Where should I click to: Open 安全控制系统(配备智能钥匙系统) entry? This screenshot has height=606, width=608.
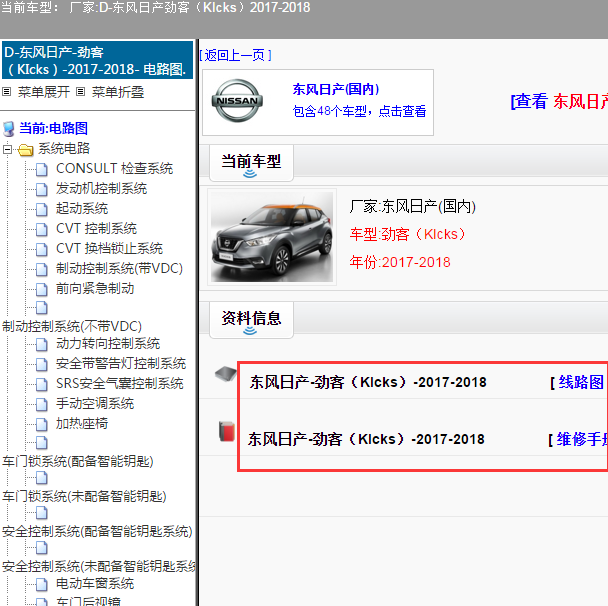coord(97,532)
